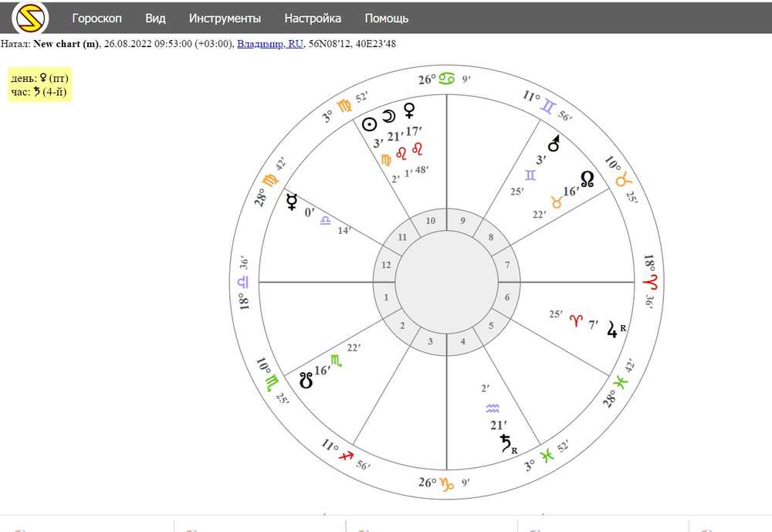
Task: Select the Mars glyph in house eight
Action: [x=554, y=143]
